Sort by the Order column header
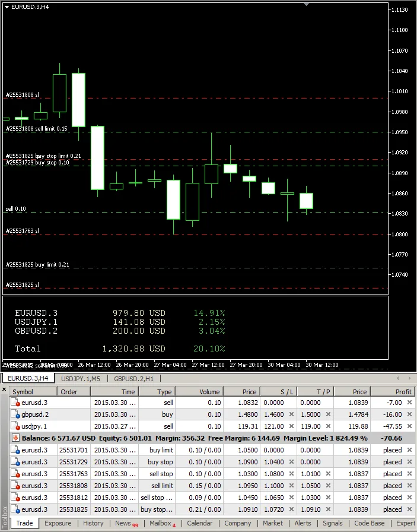The height and width of the screenshot is (532, 417). click(74, 392)
